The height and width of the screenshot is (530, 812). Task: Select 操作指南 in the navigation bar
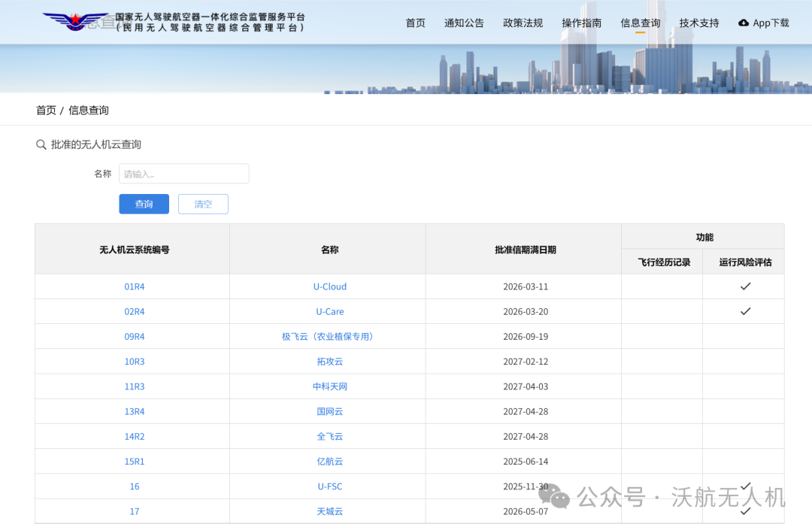point(581,23)
